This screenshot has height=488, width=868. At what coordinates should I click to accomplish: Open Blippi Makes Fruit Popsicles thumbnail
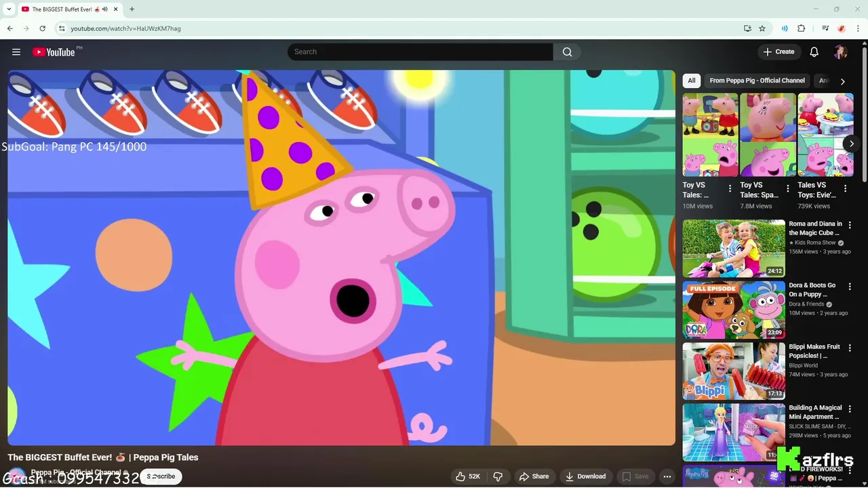pyautogui.click(x=734, y=371)
